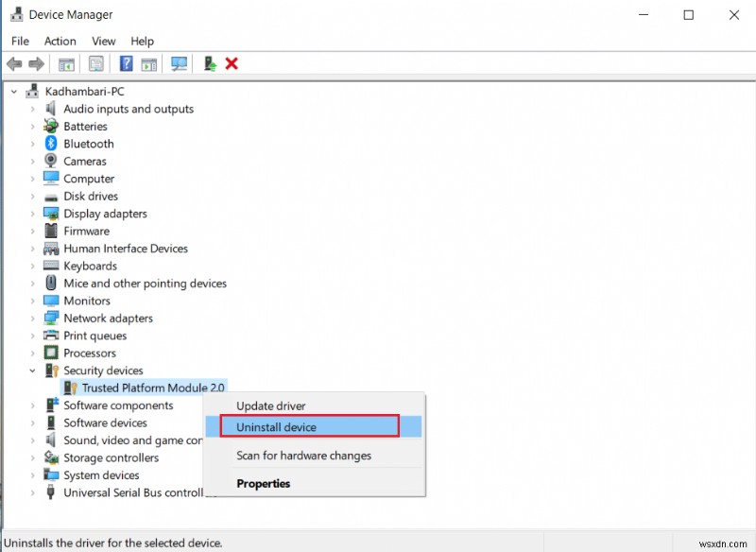The height and width of the screenshot is (552, 756).
Task: Click the Network adapters icon
Action: click(51, 318)
